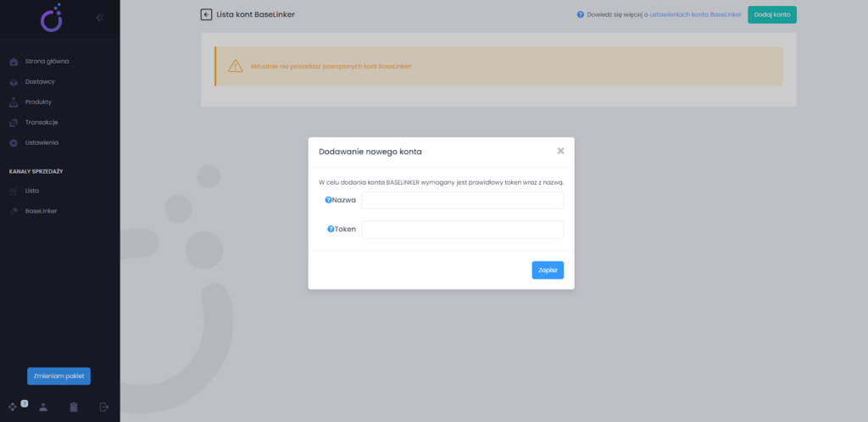Collapse the sidebar with the double chevron
This screenshot has width=868, height=422.
pos(100,17)
